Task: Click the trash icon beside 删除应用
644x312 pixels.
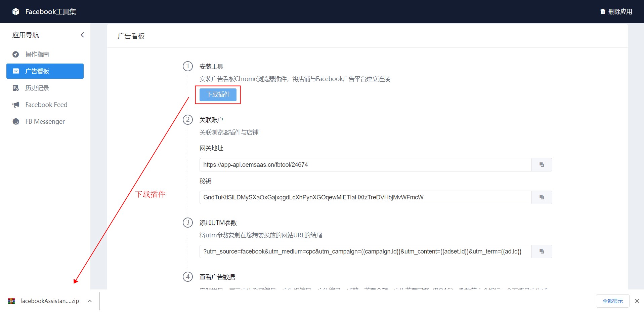Action: tap(603, 12)
